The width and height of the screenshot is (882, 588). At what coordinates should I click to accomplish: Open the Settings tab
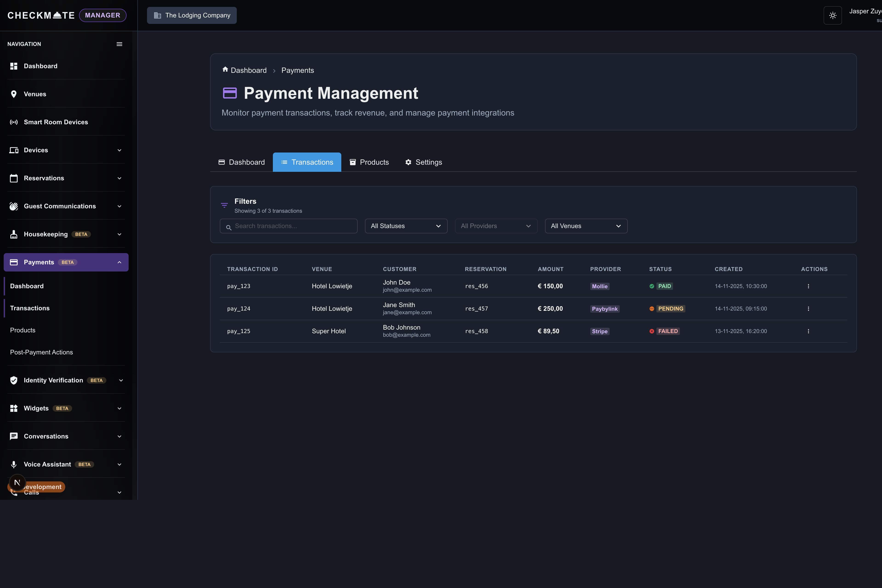[423, 162]
